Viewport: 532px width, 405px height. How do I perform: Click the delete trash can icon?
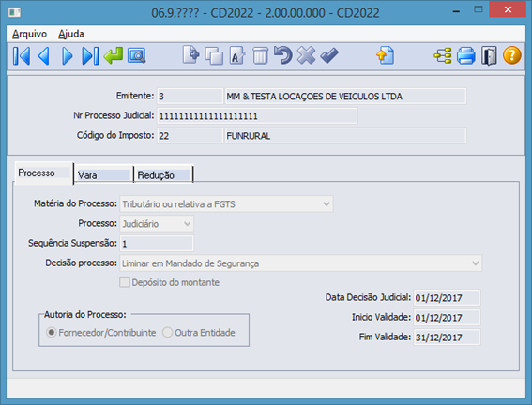click(x=260, y=55)
